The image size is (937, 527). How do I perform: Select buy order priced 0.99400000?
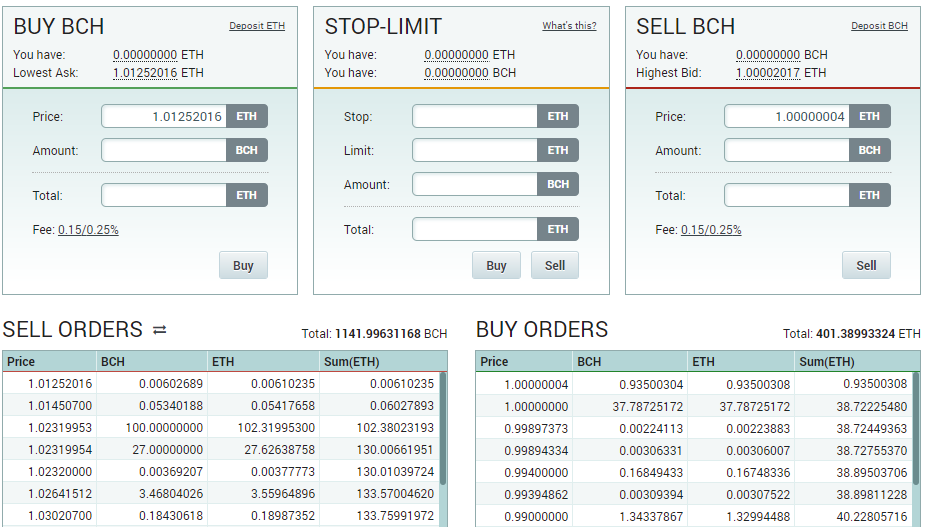pyautogui.click(x=694, y=473)
